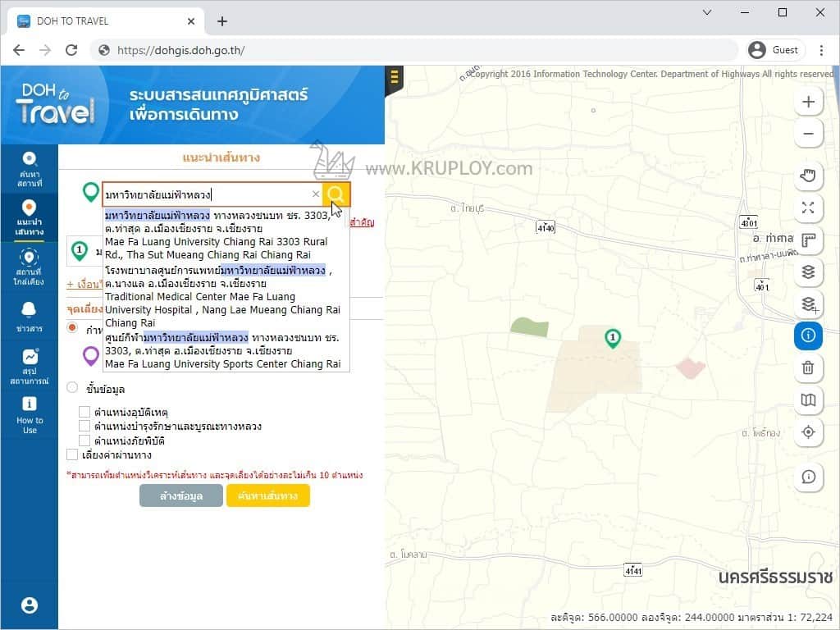Check the ตำแหน่งอุบัติเหตุ checkbox

tap(84, 412)
